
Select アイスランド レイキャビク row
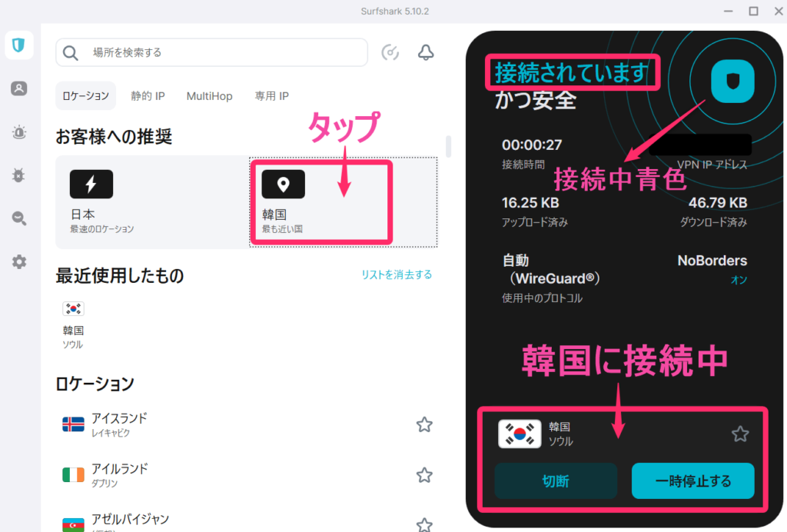pos(246,424)
